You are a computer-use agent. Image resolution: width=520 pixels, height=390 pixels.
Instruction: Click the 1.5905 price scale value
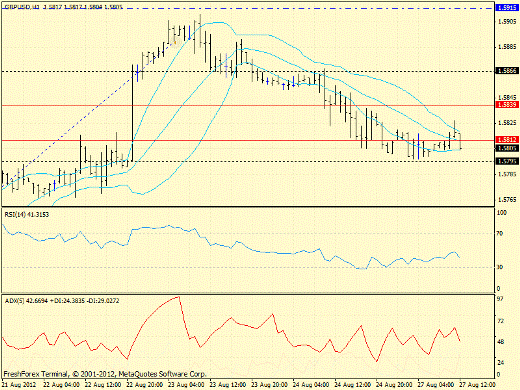(x=507, y=22)
